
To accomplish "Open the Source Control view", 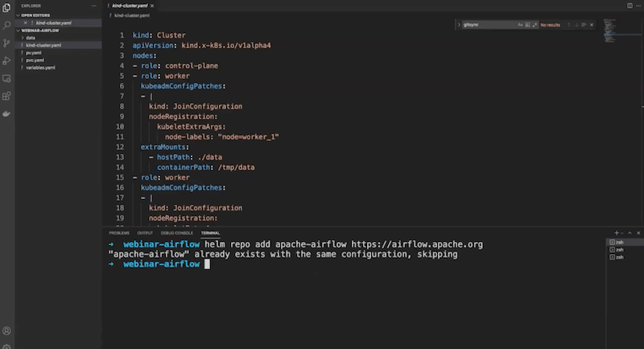I will [x=6, y=43].
